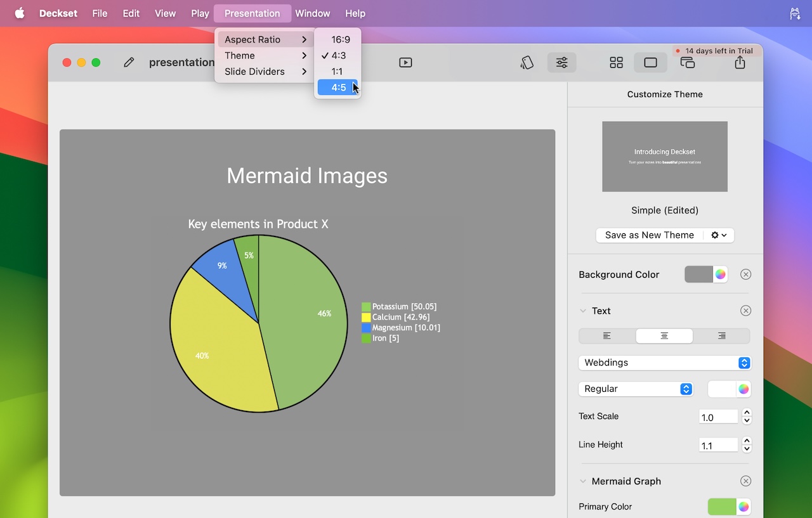
Task: Click the Mermaid Images slide title
Action: coord(307,176)
